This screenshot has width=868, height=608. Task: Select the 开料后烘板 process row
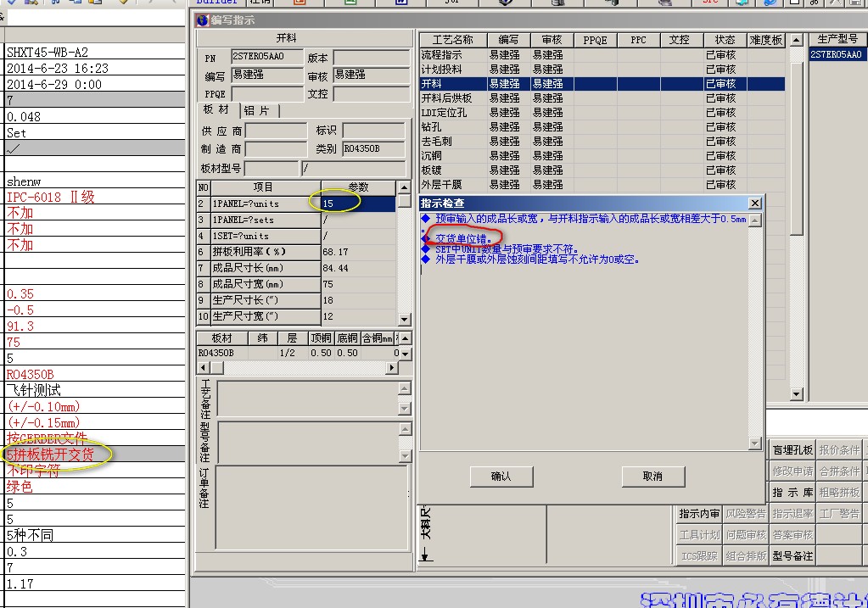coord(602,98)
